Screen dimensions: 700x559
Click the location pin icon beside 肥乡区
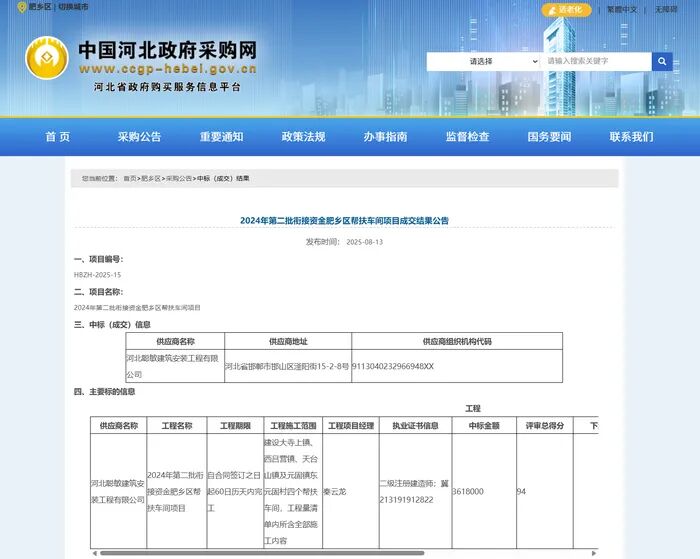(23, 7)
